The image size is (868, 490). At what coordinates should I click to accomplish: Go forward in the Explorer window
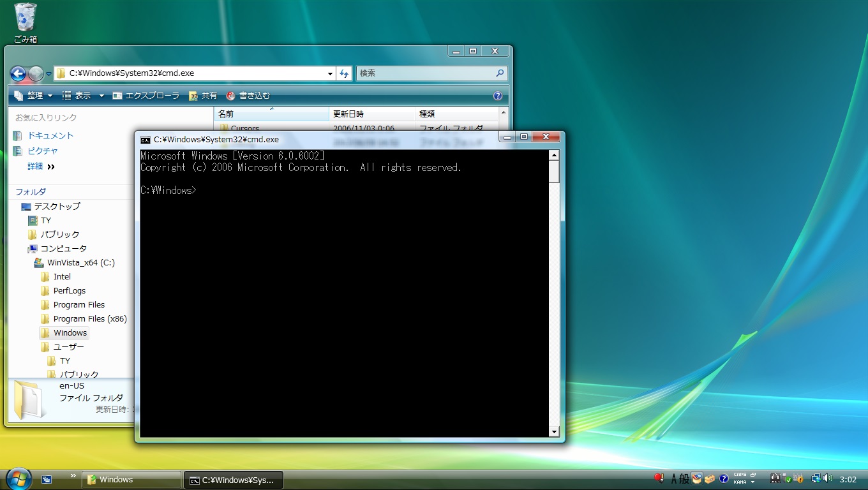36,73
